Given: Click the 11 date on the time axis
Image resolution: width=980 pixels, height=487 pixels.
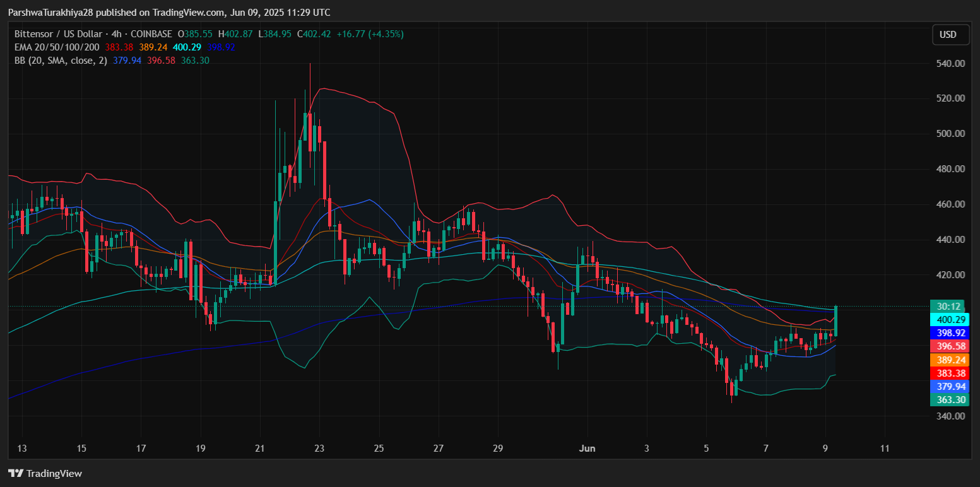Looking at the screenshot, I should click(x=884, y=449).
